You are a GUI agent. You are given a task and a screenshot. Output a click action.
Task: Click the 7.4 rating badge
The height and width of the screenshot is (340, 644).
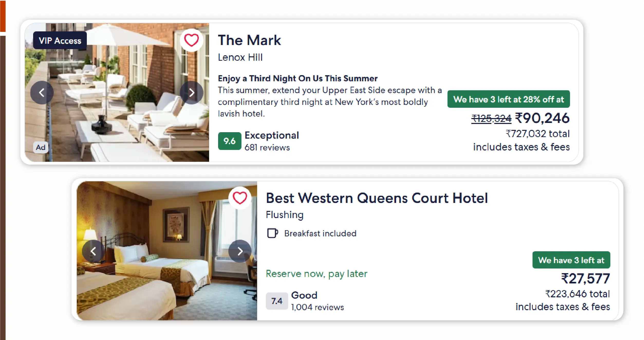(277, 301)
